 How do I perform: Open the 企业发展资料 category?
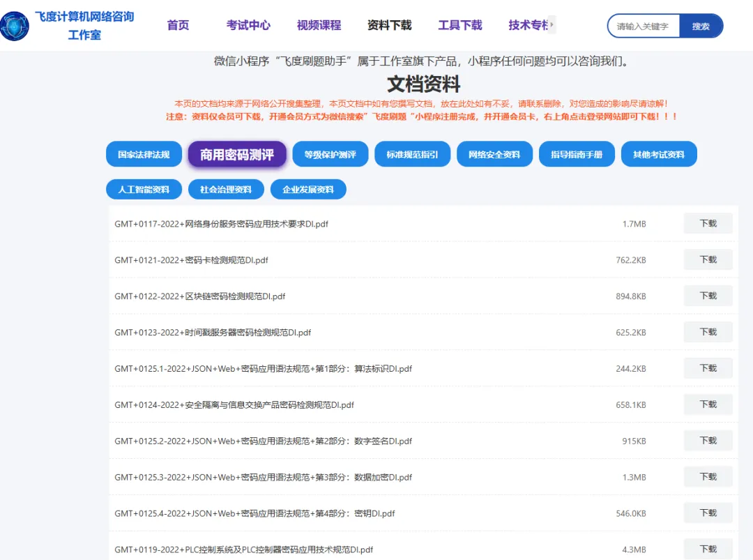point(309,189)
